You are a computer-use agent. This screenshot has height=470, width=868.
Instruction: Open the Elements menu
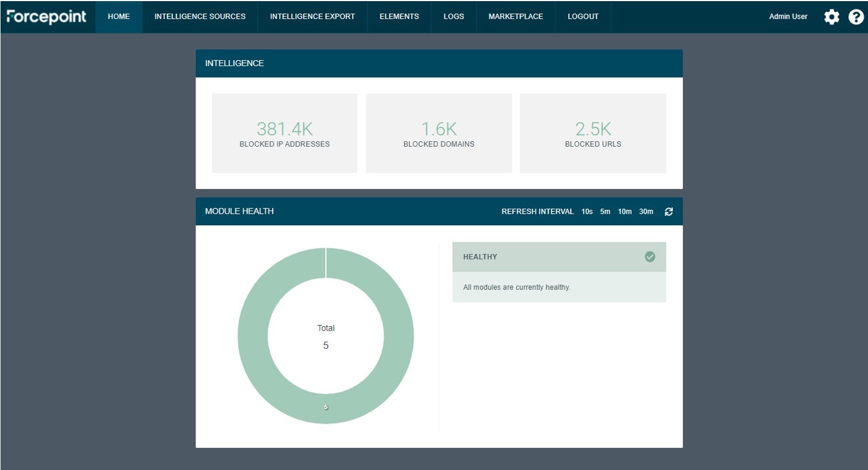399,17
